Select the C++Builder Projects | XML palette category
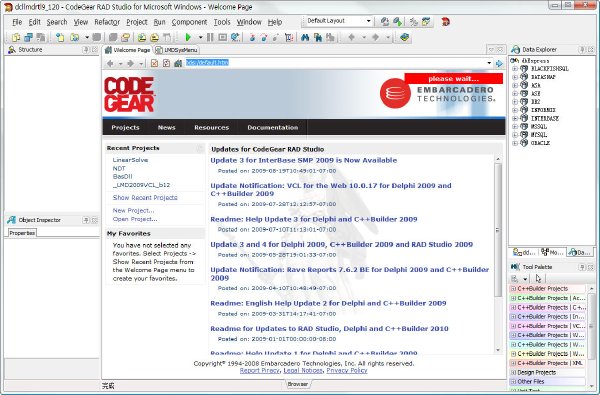Screen dimensions: 600x395 [x=547, y=363]
